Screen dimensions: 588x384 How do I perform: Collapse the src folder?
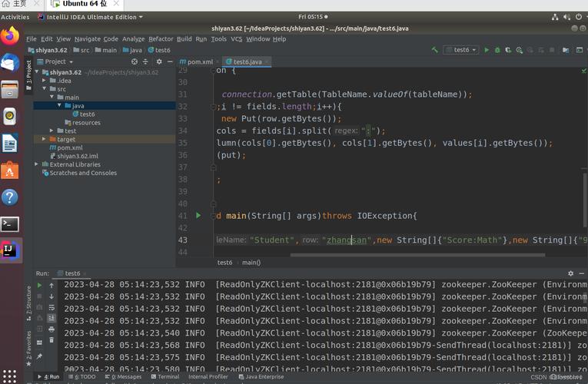[x=45, y=88]
